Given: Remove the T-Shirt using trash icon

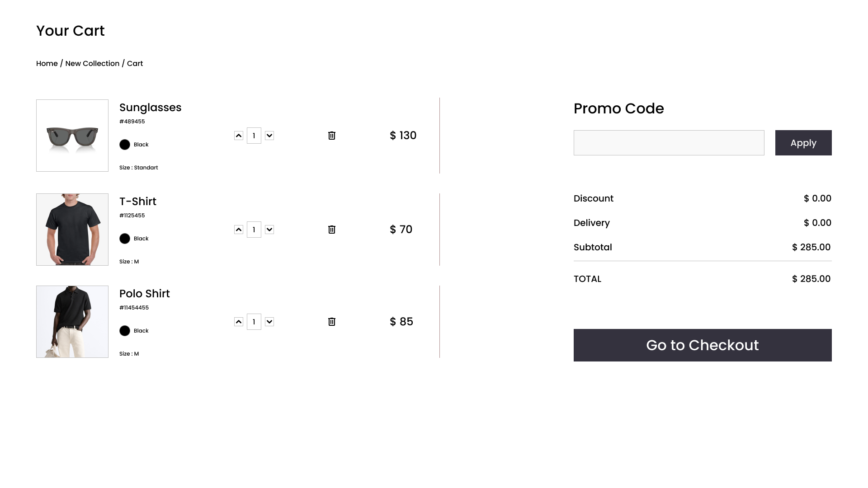Looking at the screenshot, I should point(331,230).
